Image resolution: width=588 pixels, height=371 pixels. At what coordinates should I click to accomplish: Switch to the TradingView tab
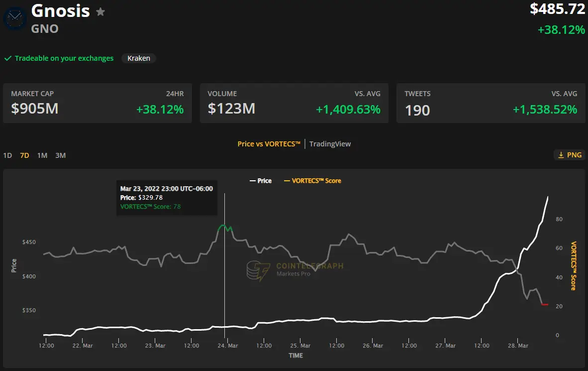330,144
